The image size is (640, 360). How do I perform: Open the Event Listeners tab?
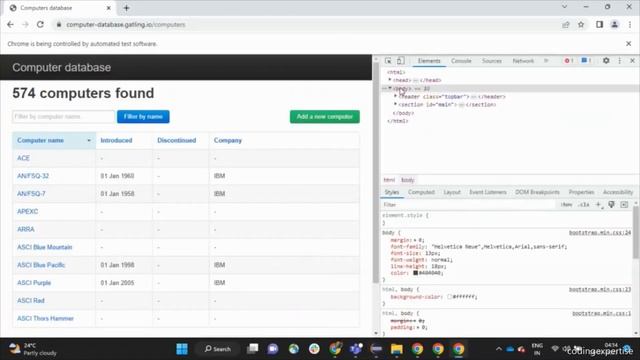point(488,192)
